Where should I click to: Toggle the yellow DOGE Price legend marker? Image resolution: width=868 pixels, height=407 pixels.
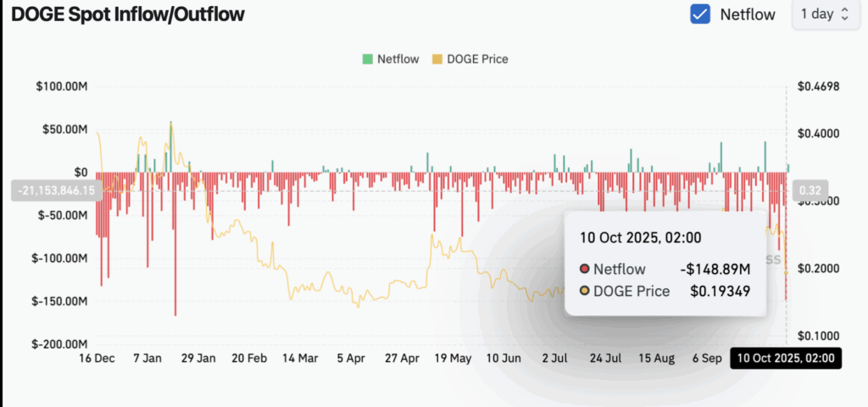pos(437,59)
